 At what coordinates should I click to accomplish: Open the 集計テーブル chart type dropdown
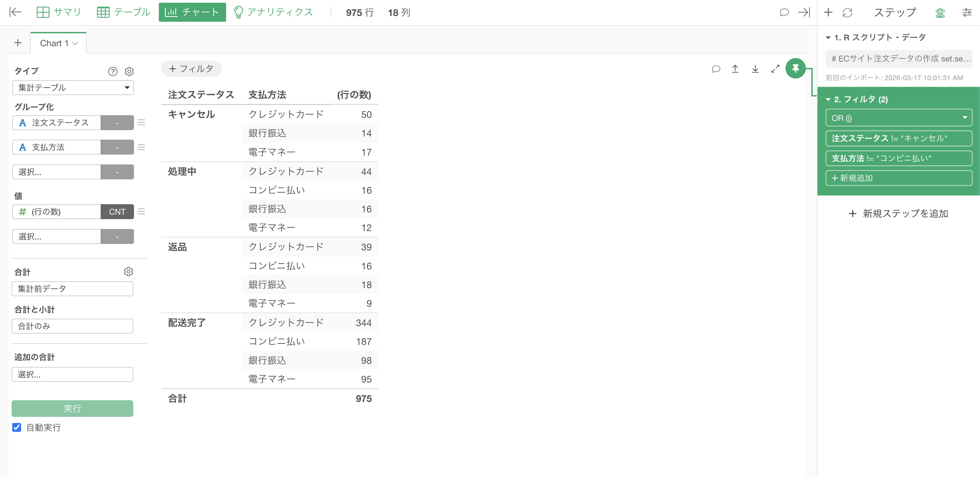tap(73, 87)
